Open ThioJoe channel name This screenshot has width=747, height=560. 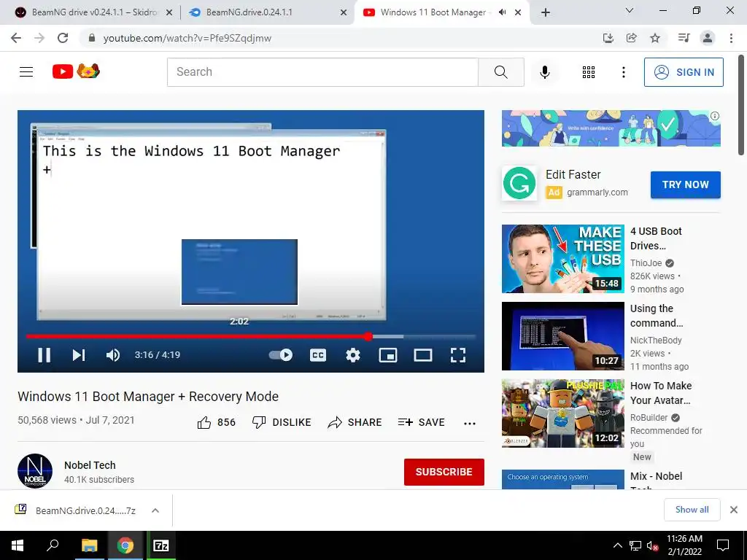(x=646, y=262)
